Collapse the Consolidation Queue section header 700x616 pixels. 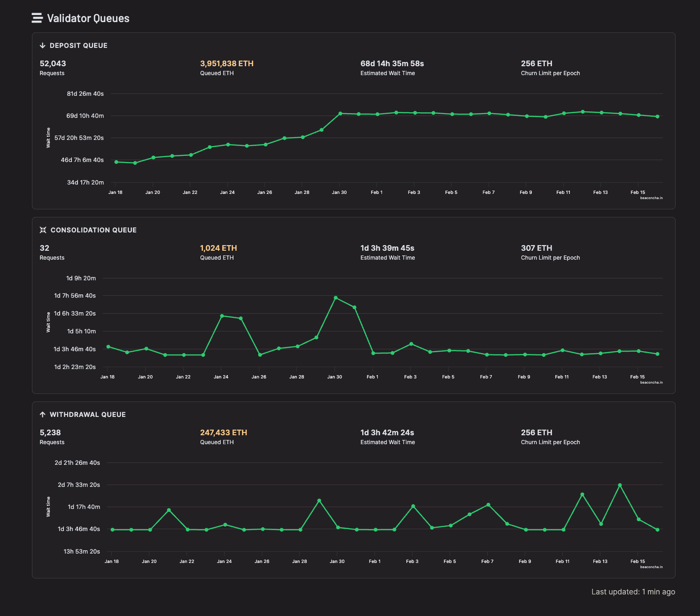coord(93,230)
